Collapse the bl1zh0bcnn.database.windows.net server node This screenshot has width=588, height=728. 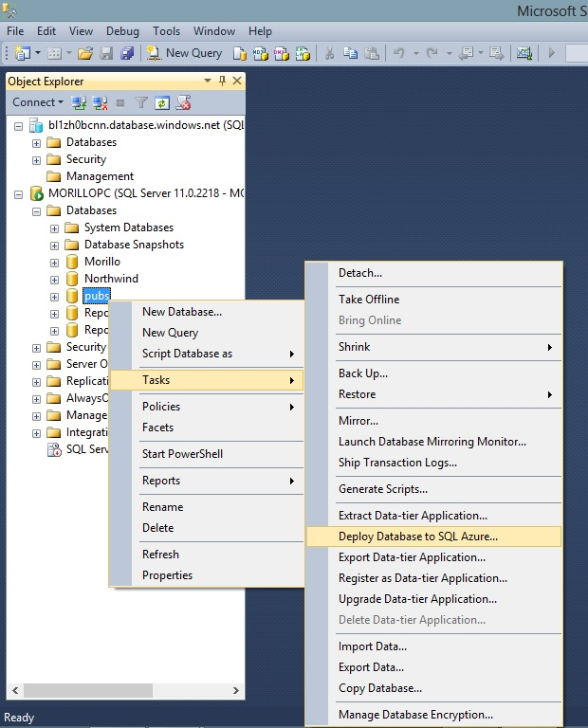click(19, 126)
